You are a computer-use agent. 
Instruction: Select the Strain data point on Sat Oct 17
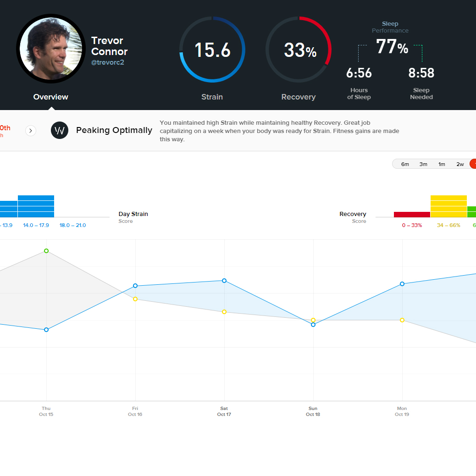tap(224, 281)
